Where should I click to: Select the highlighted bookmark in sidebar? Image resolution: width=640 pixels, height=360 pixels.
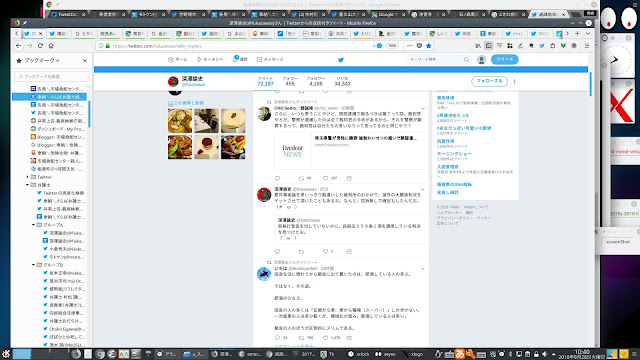(x=49, y=97)
